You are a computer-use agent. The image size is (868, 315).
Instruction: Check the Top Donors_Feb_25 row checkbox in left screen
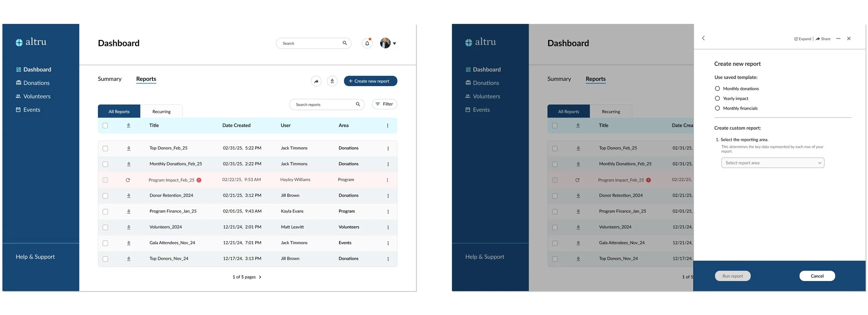105,148
